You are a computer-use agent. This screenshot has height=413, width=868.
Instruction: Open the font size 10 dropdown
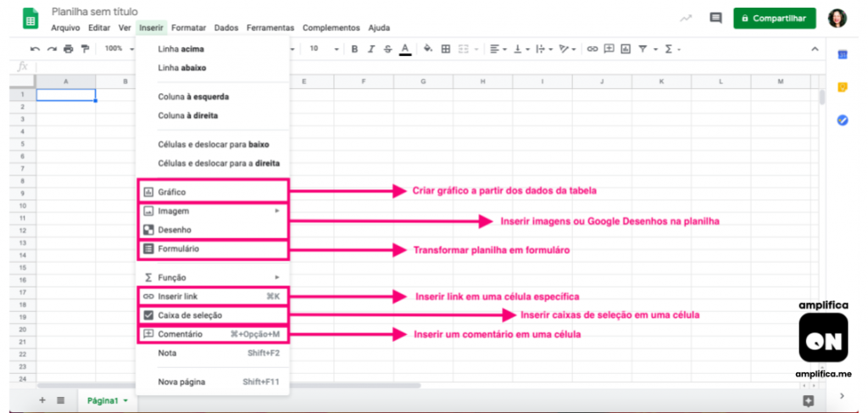[324, 49]
